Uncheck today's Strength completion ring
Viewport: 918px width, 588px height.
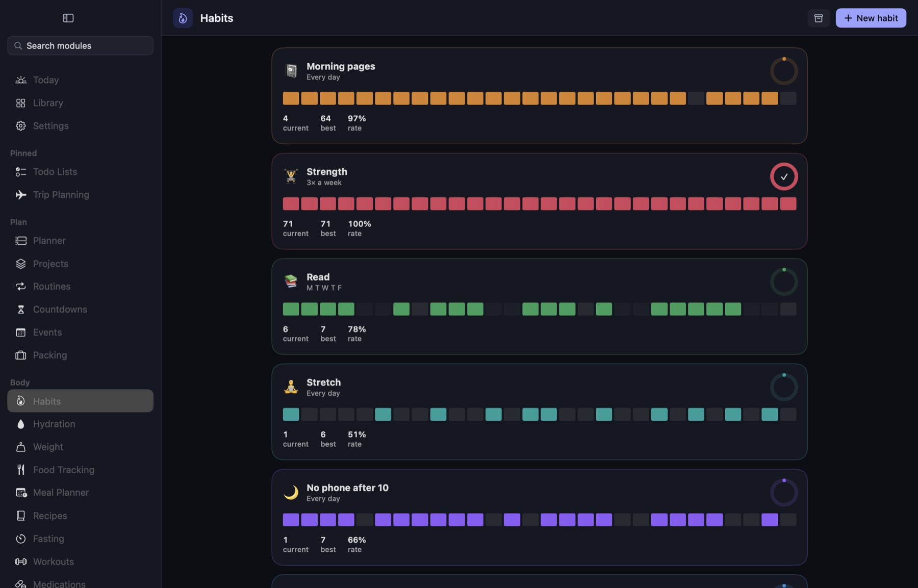[784, 176]
